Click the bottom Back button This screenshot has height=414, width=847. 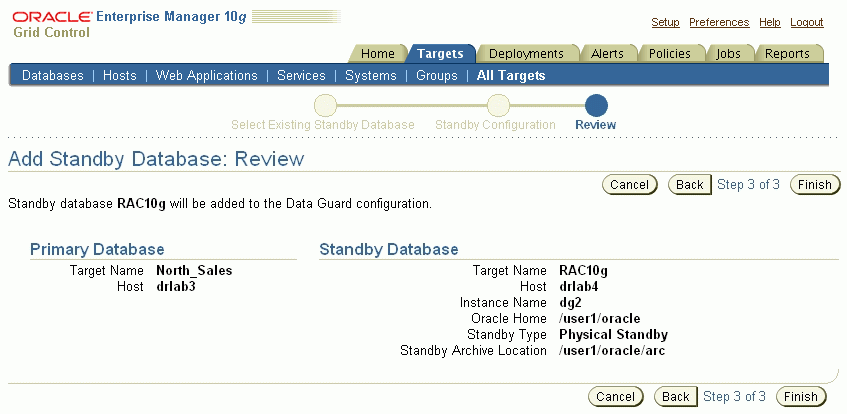click(676, 397)
